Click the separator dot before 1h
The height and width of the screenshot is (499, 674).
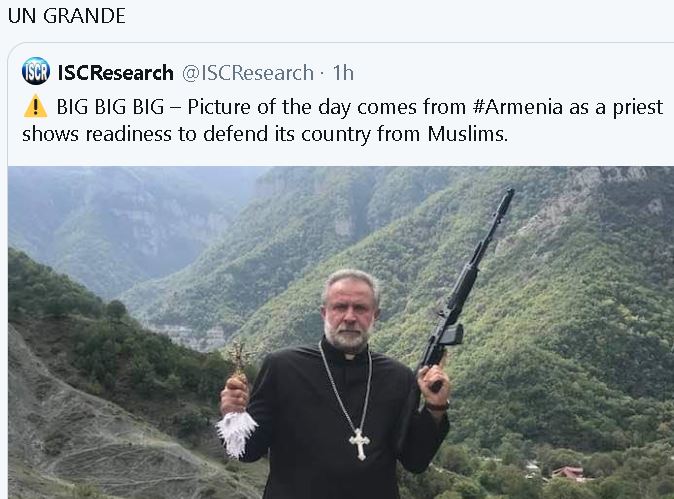tap(323, 73)
